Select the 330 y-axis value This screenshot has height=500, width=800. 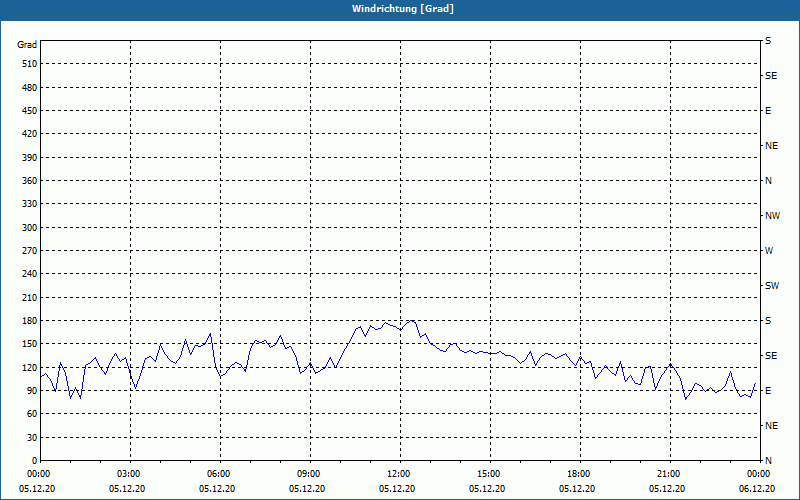coord(30,204)
